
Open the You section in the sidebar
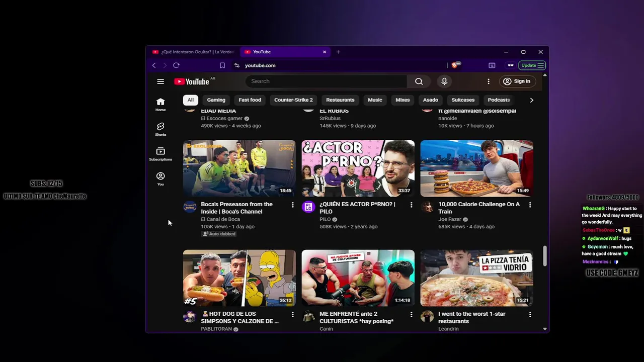coord(160,179)
